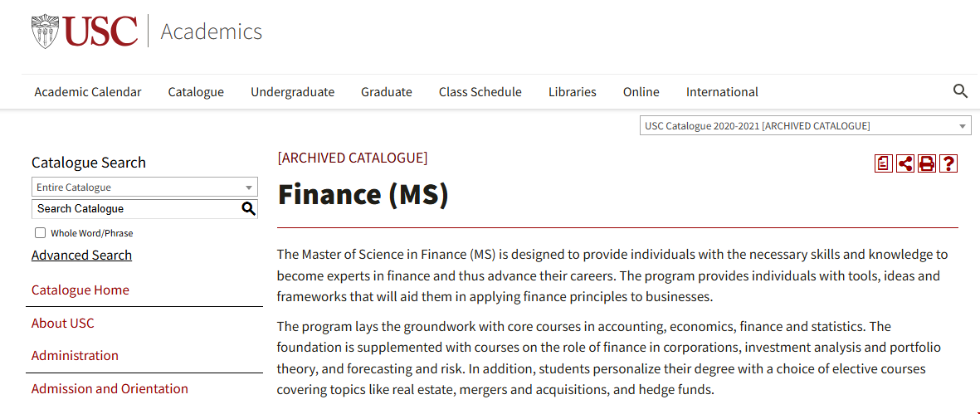Click the Academics header title
Image resolution: width=980 pixels, height=414 pixels.
[x=211, y=32]
